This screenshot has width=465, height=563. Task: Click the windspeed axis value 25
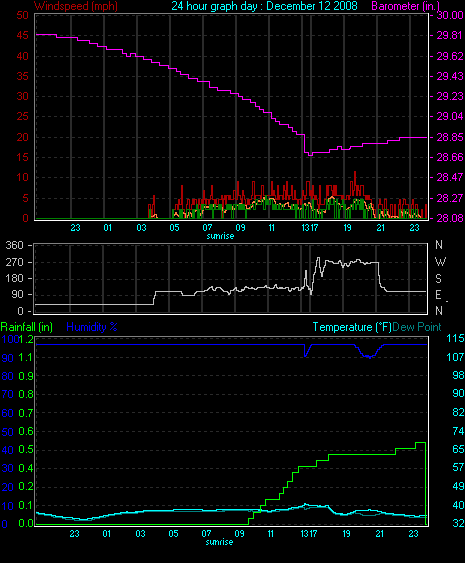click(23, 116)
